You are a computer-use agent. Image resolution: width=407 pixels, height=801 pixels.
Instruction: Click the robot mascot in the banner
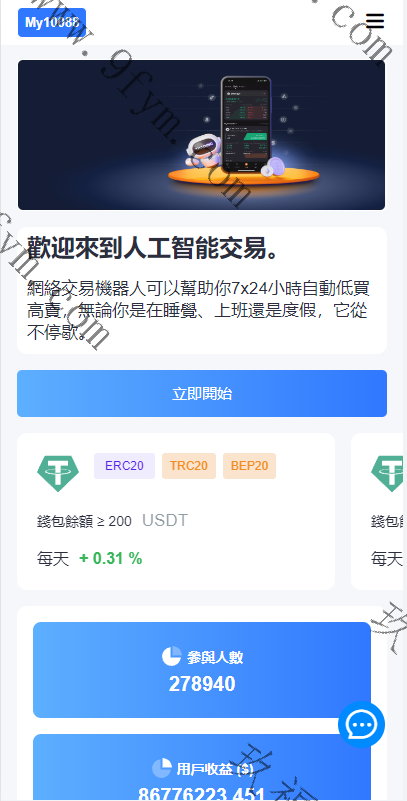click(201, 151)
